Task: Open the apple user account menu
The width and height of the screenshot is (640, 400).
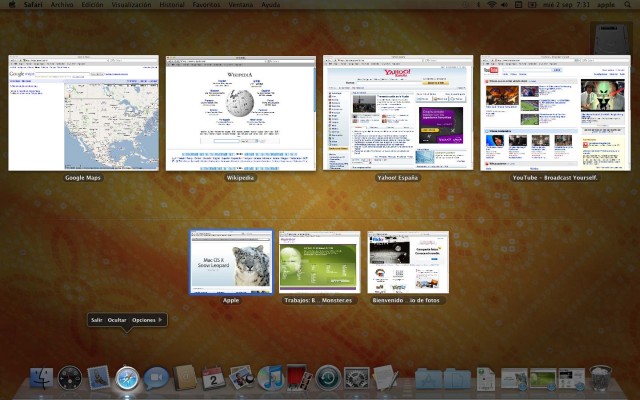Action: [606, 4]
